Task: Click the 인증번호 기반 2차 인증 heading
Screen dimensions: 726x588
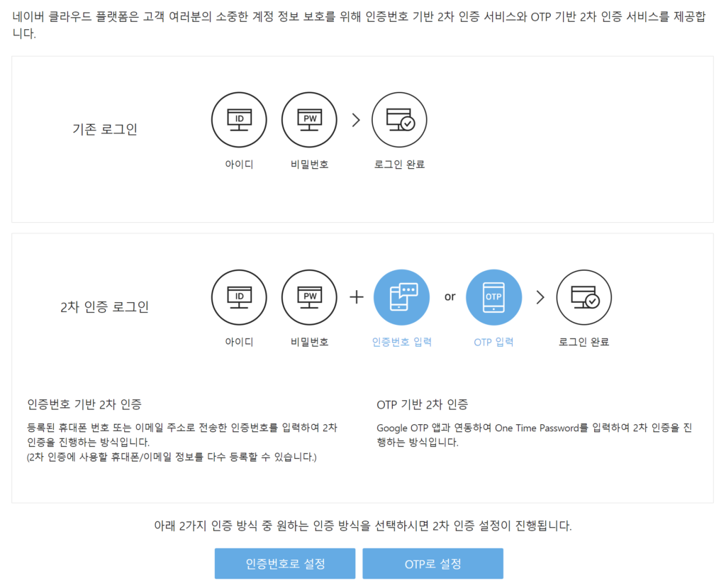Action: coord(84,404)
